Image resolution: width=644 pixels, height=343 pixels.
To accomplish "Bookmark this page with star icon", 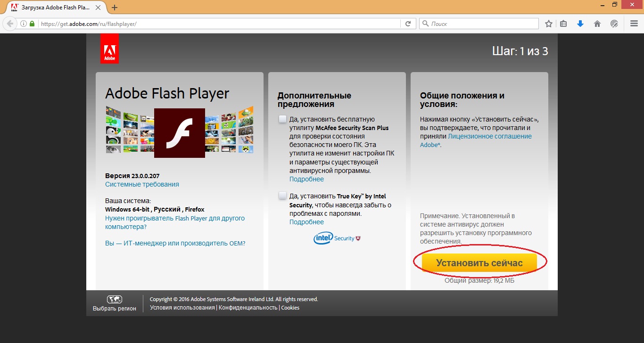I will pyautogui.click(x=548, y=24).
